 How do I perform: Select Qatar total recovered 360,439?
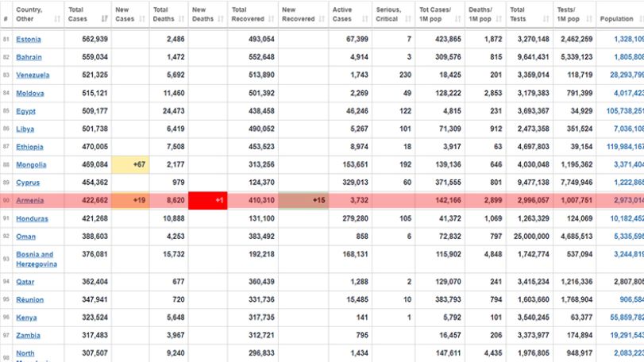point(261,282)
